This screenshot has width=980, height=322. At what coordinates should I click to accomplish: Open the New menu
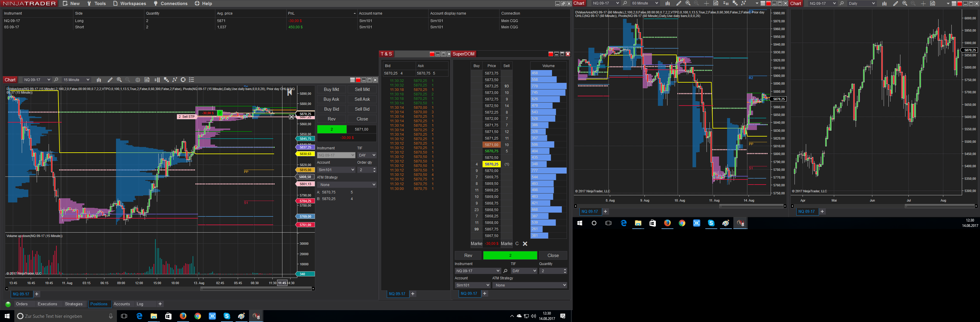click(x=71, y=3)
